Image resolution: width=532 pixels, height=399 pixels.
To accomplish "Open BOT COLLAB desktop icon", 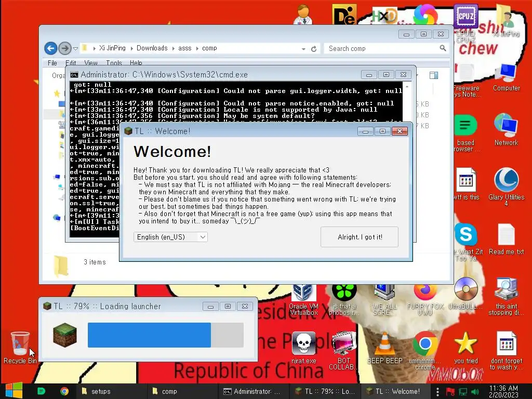I will 343,351.
